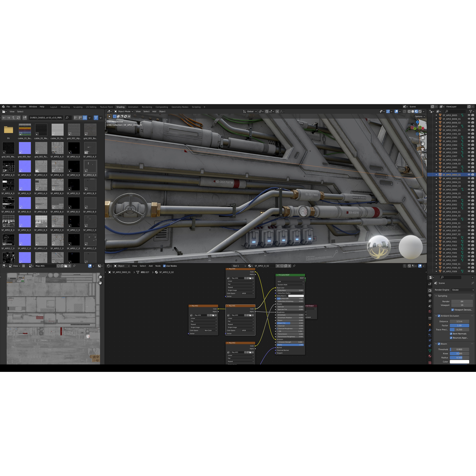This screenshot has width=476, height=476.
Task: Open the Object Mode dropdown
Action: 123,111
